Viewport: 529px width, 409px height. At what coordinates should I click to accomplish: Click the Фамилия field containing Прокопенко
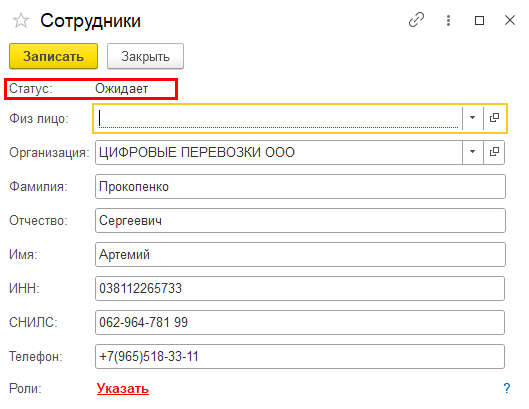coord(300,186)
